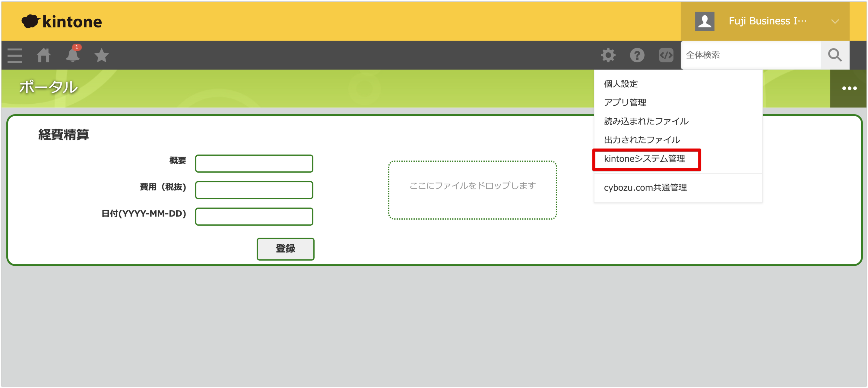Open the portal options ellipsis menu
The width and height of the screenshot is (868, 388).
tap(849, 89)
